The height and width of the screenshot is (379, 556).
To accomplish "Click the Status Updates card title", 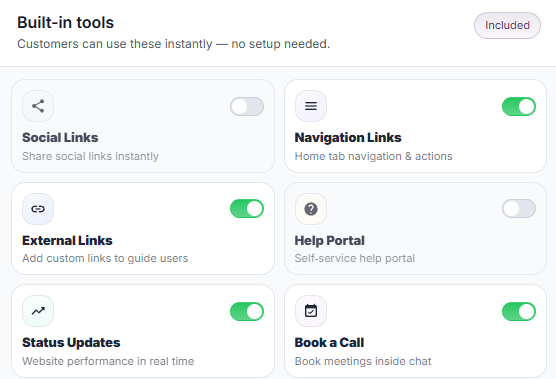I will click(71, 342).
